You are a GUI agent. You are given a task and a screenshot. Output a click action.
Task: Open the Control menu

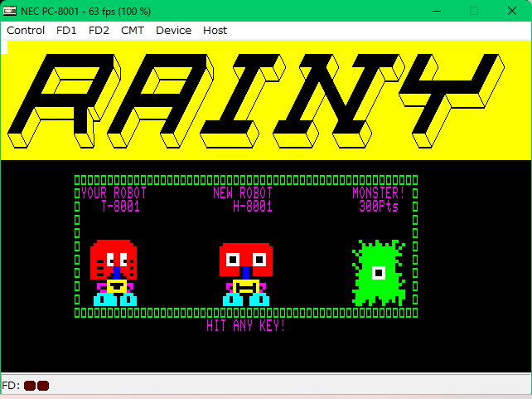click(26, 30)
